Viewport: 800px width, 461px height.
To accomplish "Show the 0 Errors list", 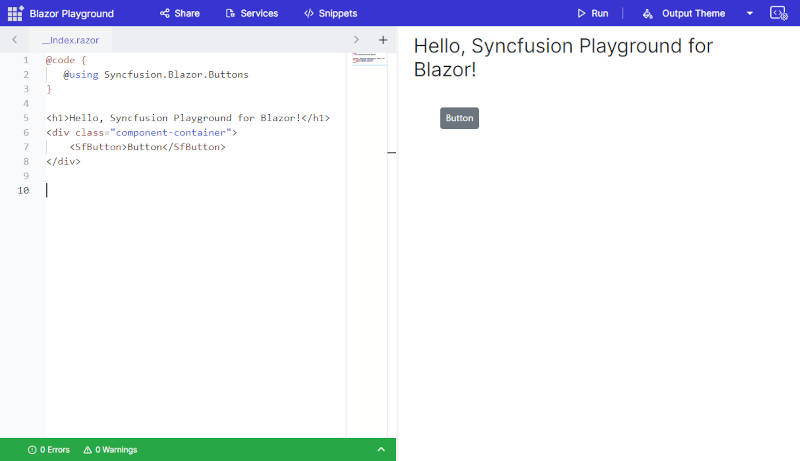I will (x=49, y=450).
